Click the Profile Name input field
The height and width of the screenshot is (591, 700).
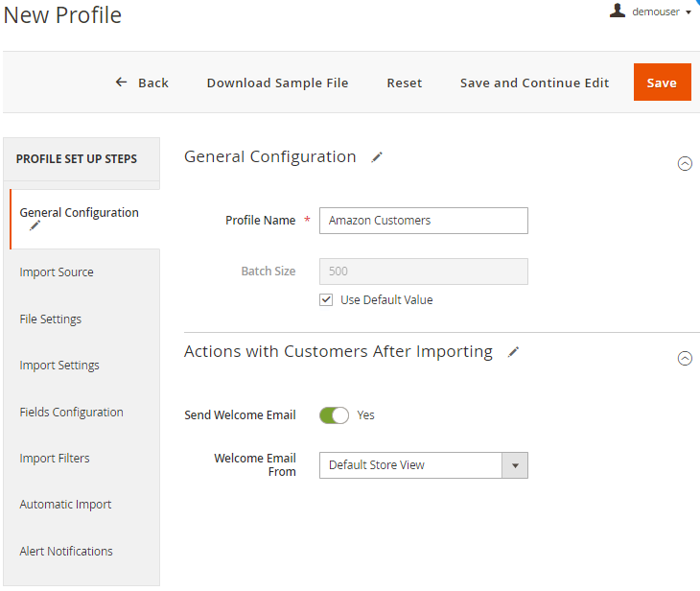(x=423, y=221)
